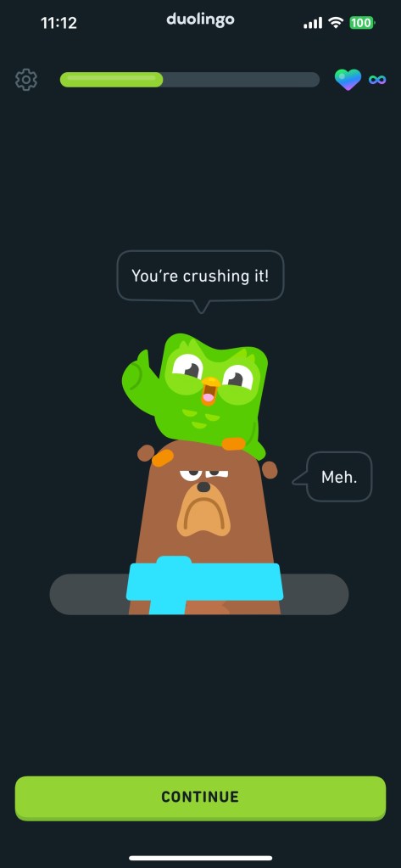Image resolution: width=401 pixels, height=868 pixels.
Task: Tap the unfilled part of progress bar
Action: [241, 80]
